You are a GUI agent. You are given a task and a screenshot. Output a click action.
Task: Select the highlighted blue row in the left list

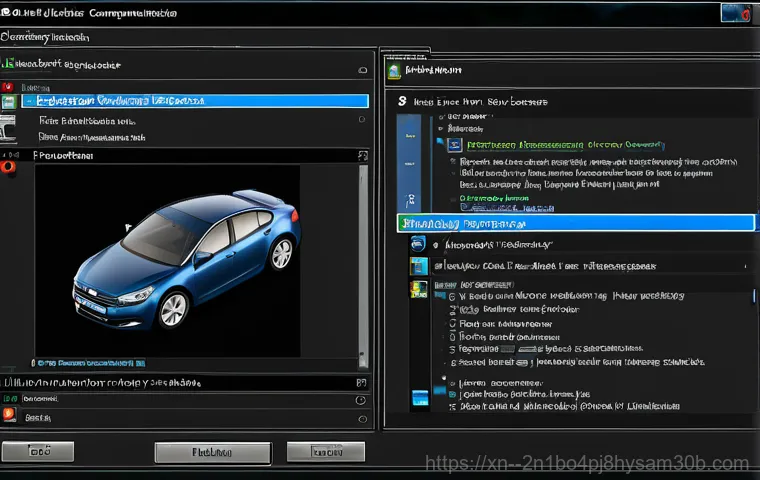pos(195,101)
